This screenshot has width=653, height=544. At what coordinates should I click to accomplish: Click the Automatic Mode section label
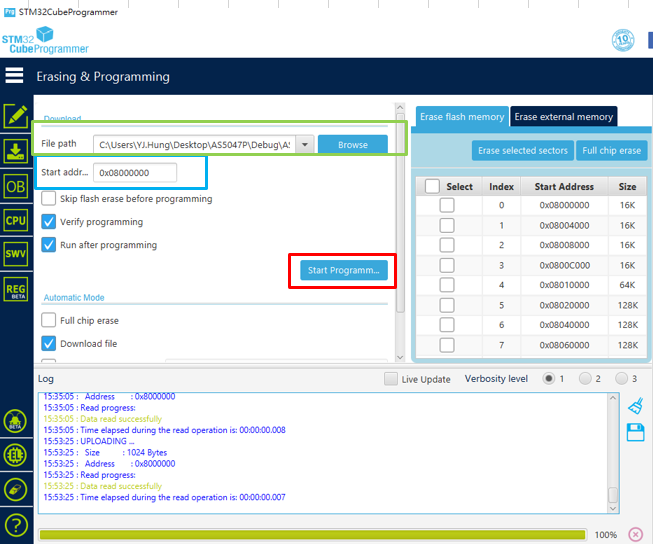(74, 297)
